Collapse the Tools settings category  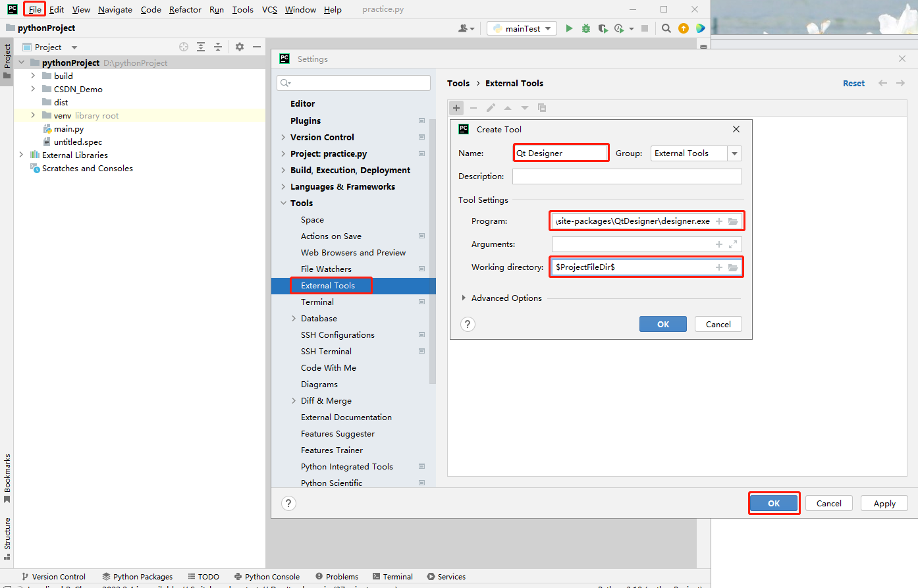(283, 203)
